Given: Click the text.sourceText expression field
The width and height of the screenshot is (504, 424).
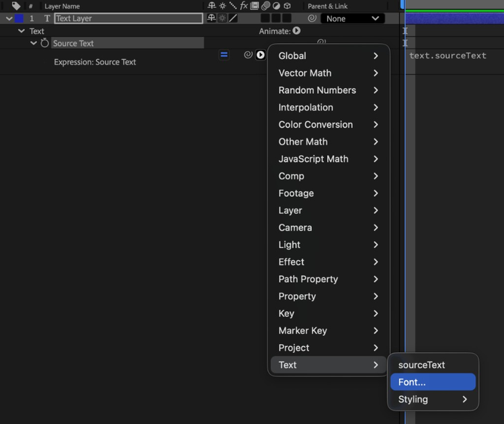Looking at the screenshot, I should 448,56.
